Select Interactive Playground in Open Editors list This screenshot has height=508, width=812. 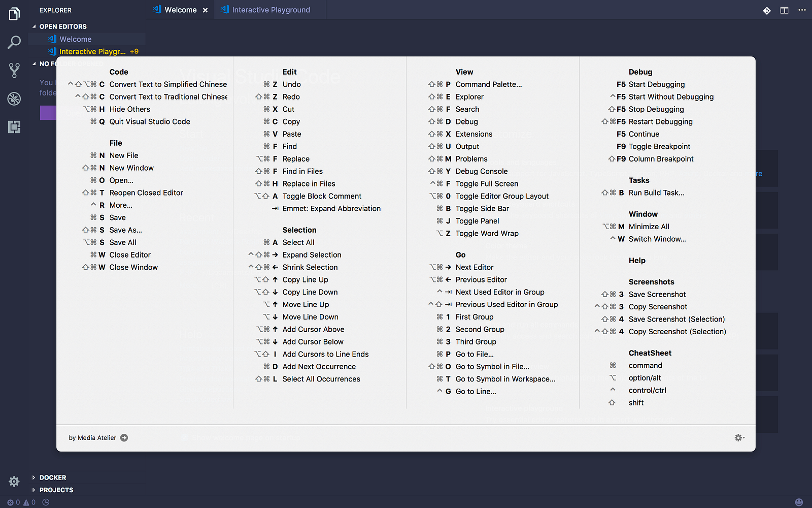92,51
